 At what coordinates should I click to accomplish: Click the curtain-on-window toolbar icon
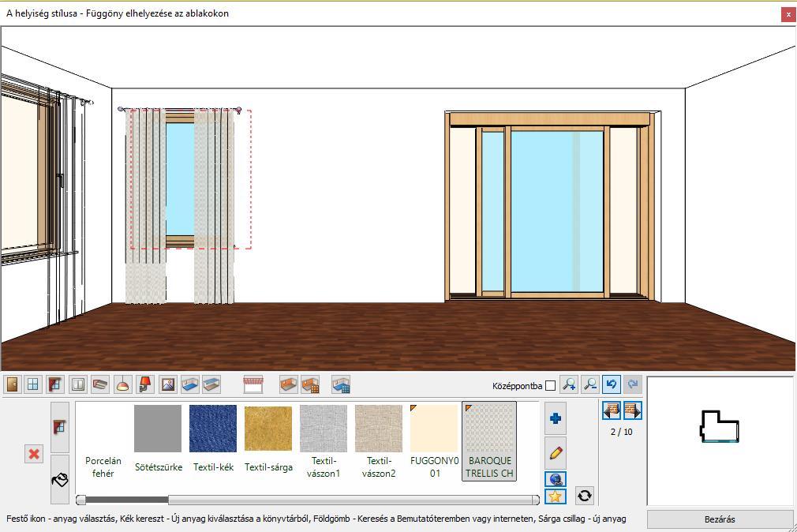coord(55,384)
